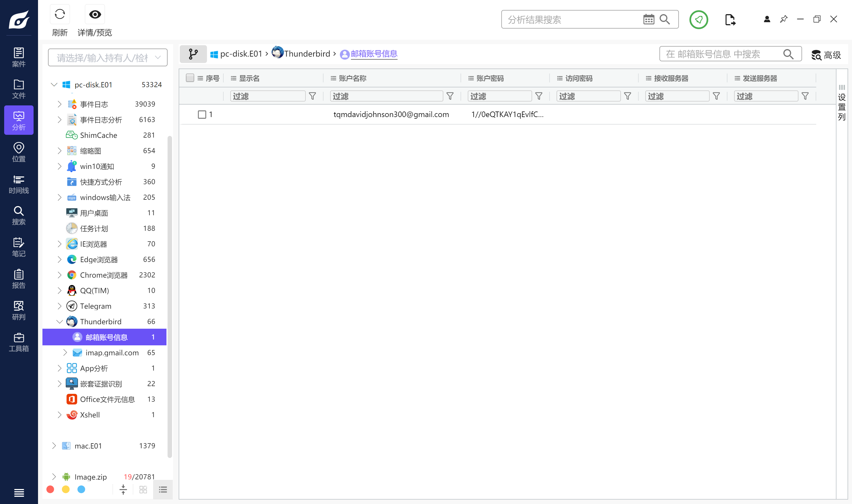852x504 pixels.
Task: Expand the Image.zip tree node
Action: (54, 477)
